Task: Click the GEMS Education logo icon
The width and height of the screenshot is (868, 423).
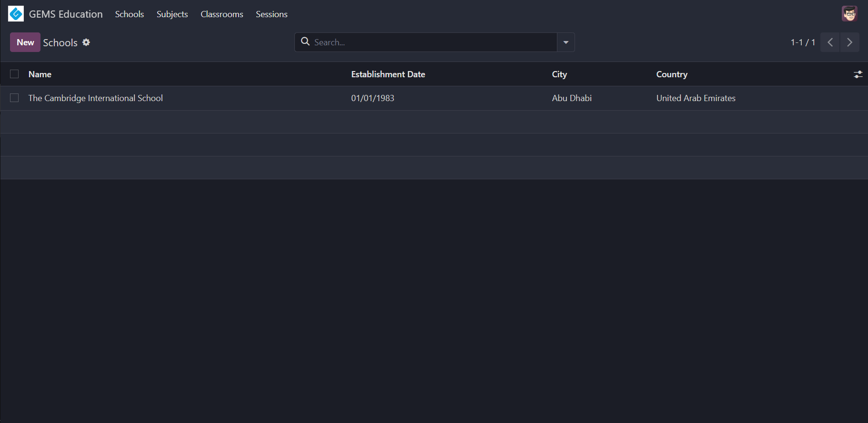Action: point(16,13)
